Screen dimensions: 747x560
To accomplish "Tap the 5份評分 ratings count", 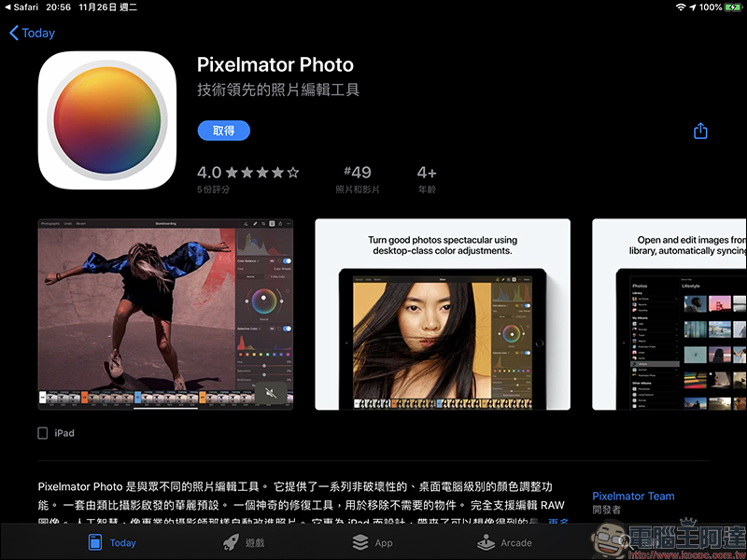I will coord(213,189).
